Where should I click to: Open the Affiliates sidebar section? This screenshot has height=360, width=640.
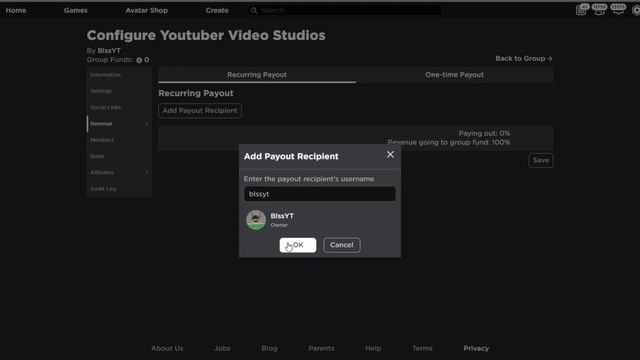click(x=102, y=173)
